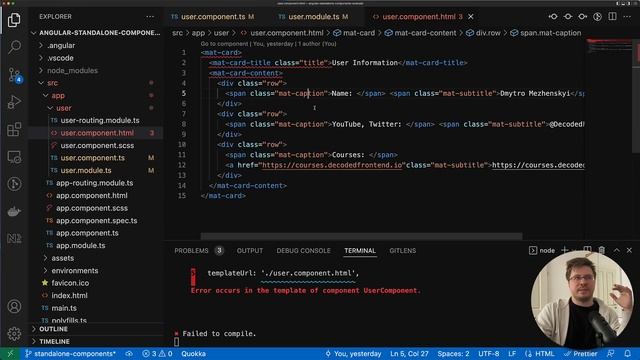The height and width of the screenshot is (360, 640).
Task: Open the Docker view icon
Action: 14,211
